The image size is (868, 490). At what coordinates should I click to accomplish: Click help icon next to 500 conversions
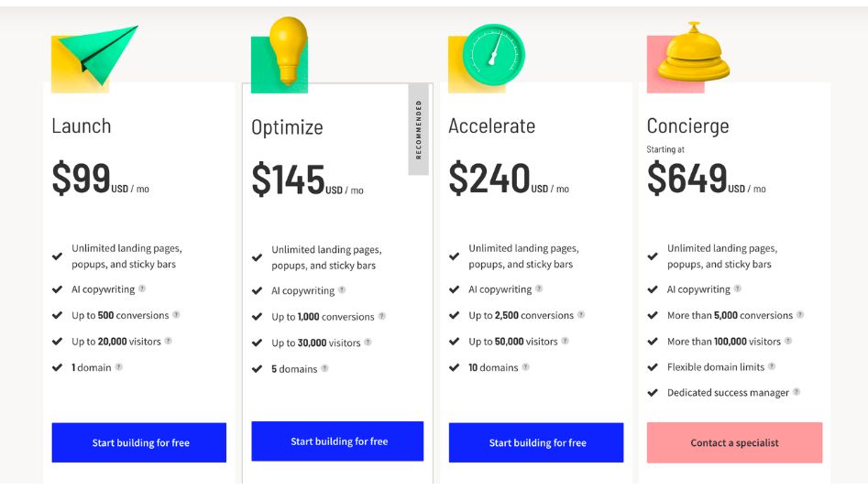click(x=176, y=315)
